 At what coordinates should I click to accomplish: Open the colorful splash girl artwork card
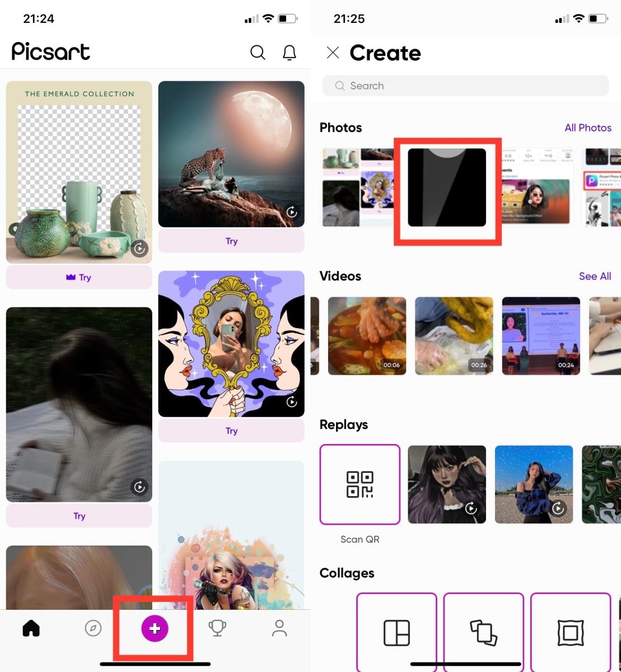point(231,535)
